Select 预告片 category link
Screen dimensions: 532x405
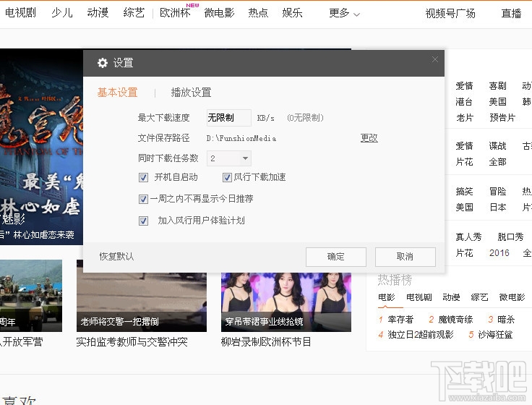click(502, 117)
